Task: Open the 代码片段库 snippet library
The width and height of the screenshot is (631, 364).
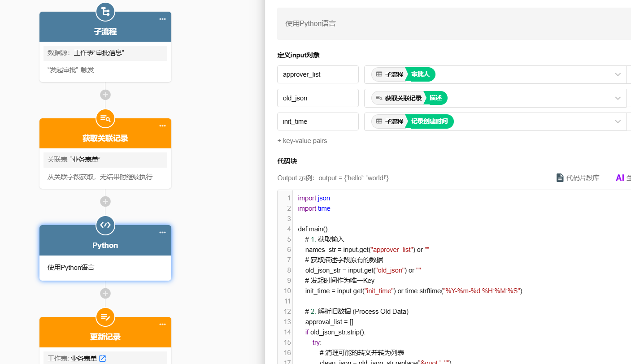Action: point(578,178)
